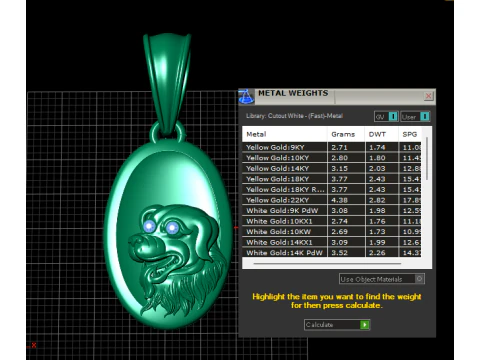
Task: Sort by the Metal column header
Action: 284,134
